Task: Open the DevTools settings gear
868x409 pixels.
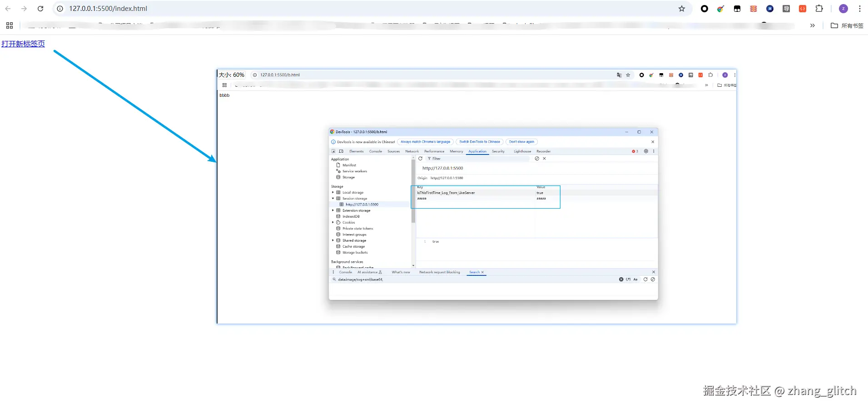Action: pos(646,151)
